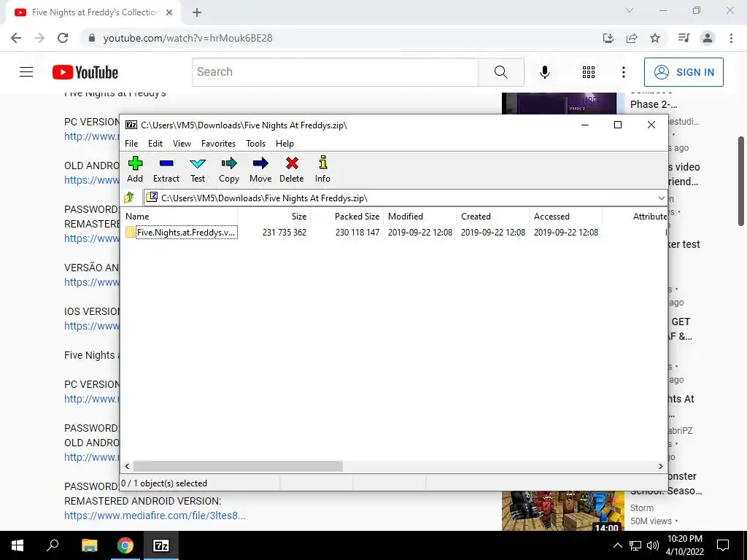Sort by the Name column header
Image resolution: width=747 pixels, height=560 pixels.
(x=179, y=216)
